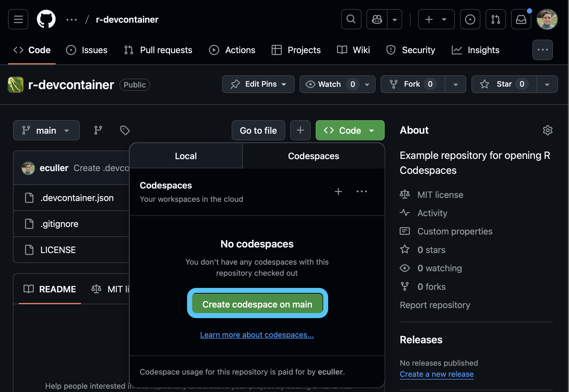View 0 stars link

[x=431, y=250]
